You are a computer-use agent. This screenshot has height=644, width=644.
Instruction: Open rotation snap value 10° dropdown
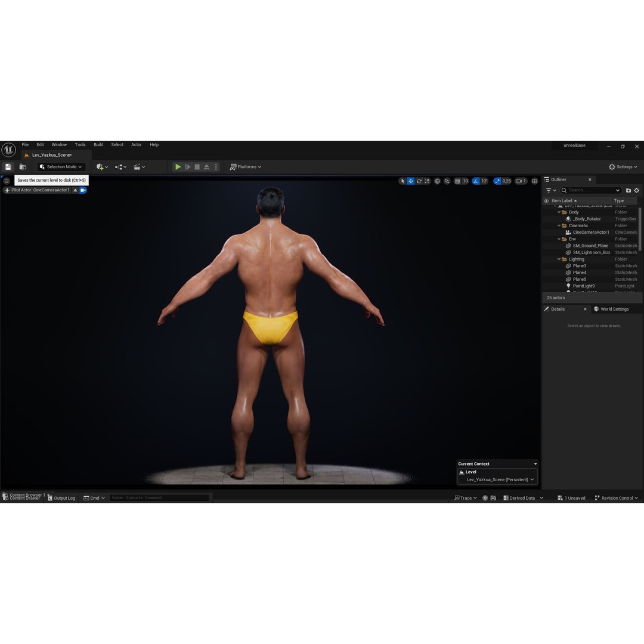click(x=484, y=181)
